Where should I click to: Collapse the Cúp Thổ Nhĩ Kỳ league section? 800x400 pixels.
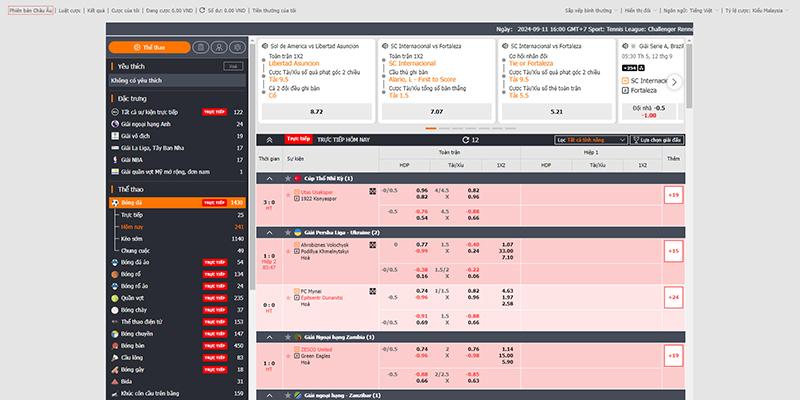pos(269,179)
